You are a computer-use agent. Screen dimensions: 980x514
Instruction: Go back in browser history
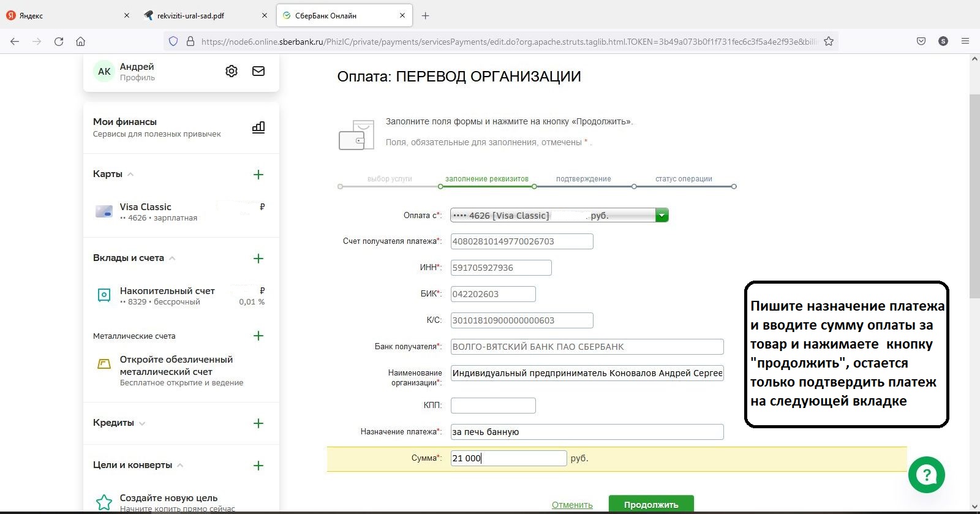[x=15, y=42]
